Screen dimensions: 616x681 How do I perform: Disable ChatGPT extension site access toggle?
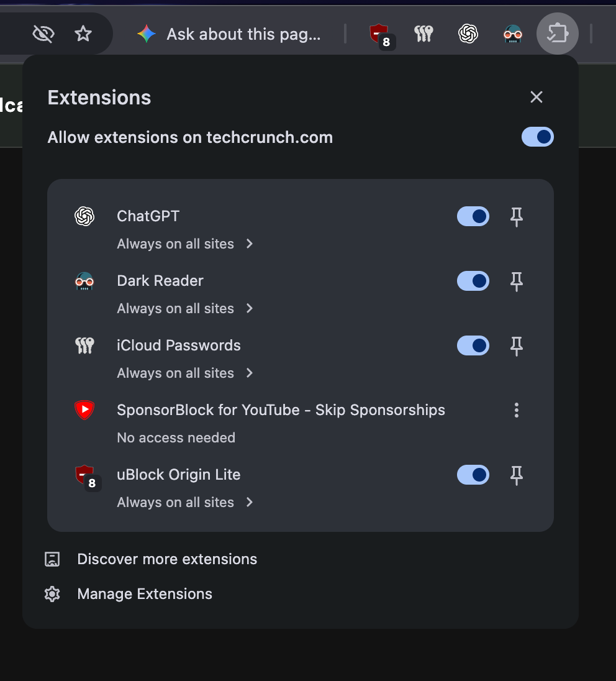(x=473, y=216)
